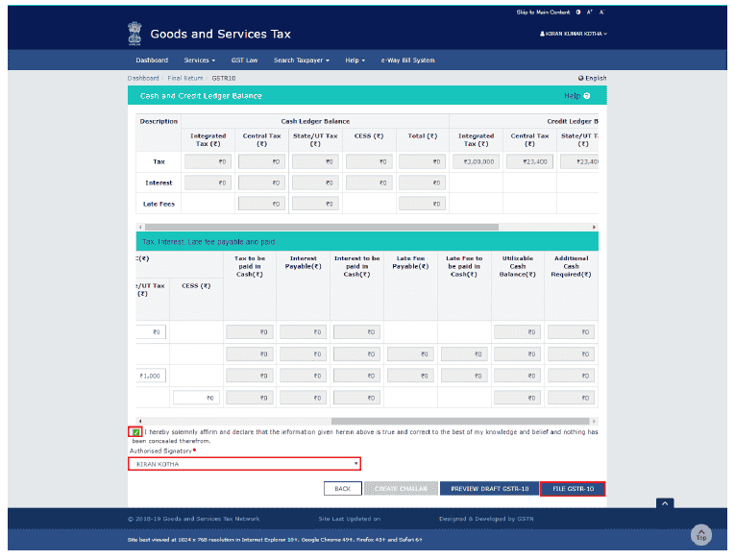Change language via English selector
The image size is (735, 560).
point(592,78)
